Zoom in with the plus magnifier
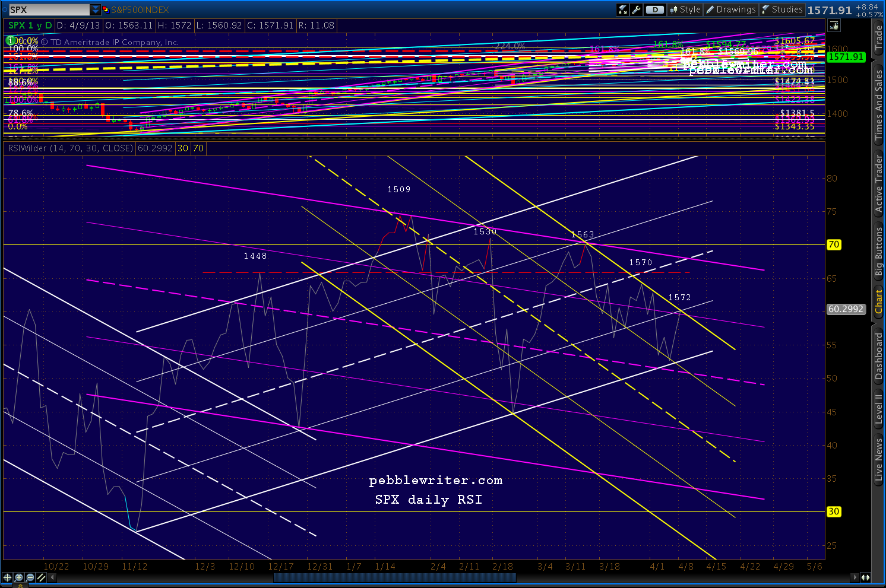This screenshot has height=588, width=886. [19, 577]
